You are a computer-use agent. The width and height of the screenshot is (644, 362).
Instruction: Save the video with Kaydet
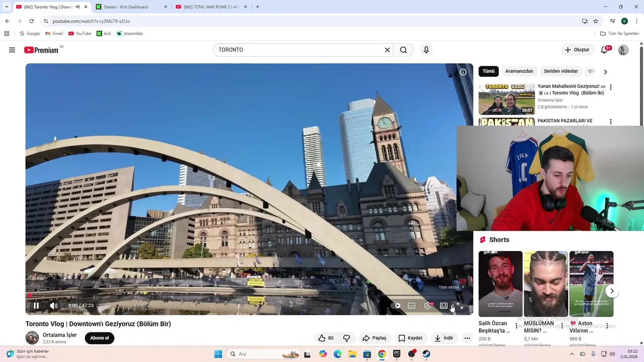[411, 338]
